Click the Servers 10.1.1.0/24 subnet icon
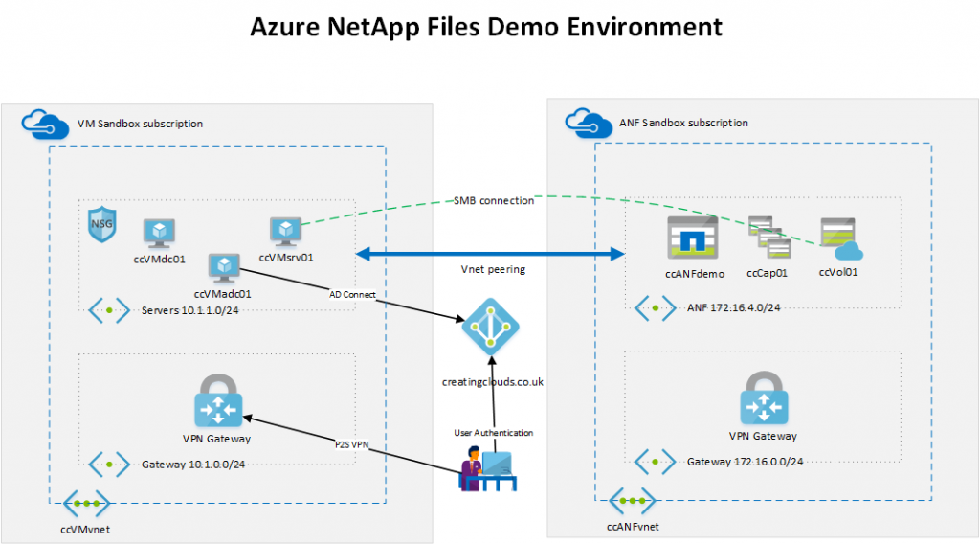This screenshot has width=980, height=544. click(109, 310)
